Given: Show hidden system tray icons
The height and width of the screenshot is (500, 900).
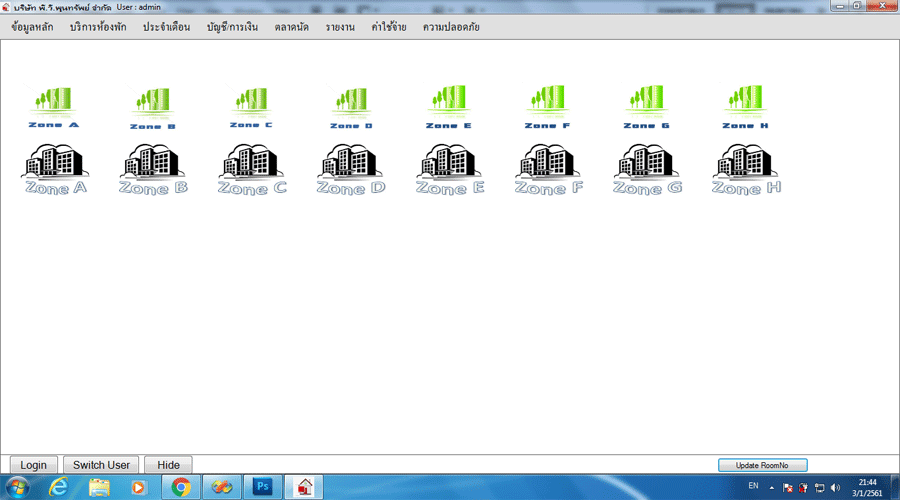Looking at the screenshot, I should point(771,487).
